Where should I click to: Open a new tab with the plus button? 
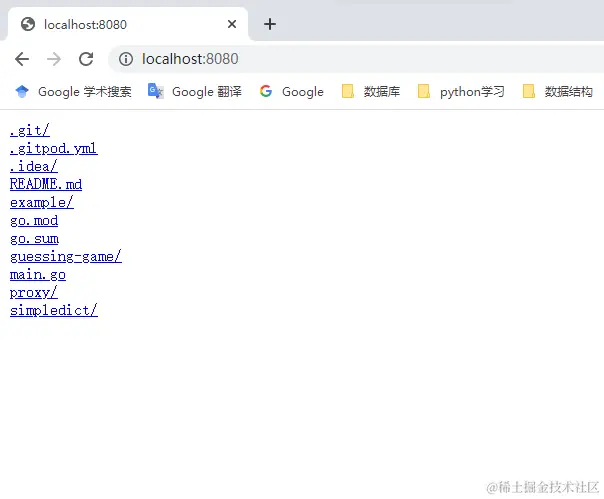pos(270,24)
